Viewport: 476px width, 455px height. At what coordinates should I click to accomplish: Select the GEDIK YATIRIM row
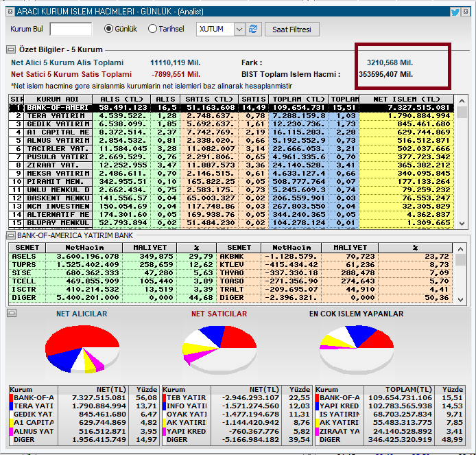(231, 124)
